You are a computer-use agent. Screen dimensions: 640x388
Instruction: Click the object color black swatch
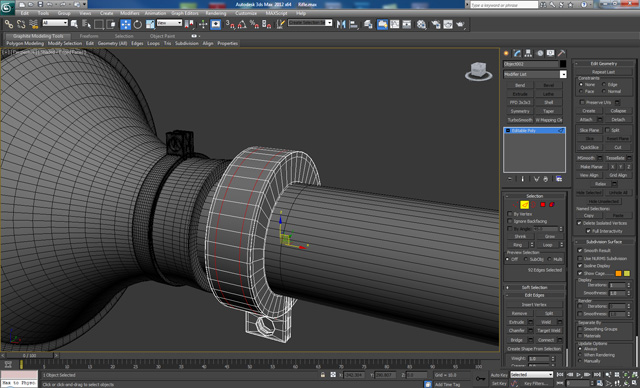pyautogui.click(x=563, y=64)
